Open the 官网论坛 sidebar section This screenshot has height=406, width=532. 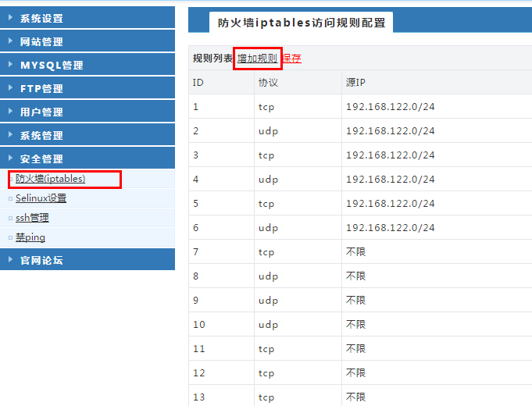(41, 260)
